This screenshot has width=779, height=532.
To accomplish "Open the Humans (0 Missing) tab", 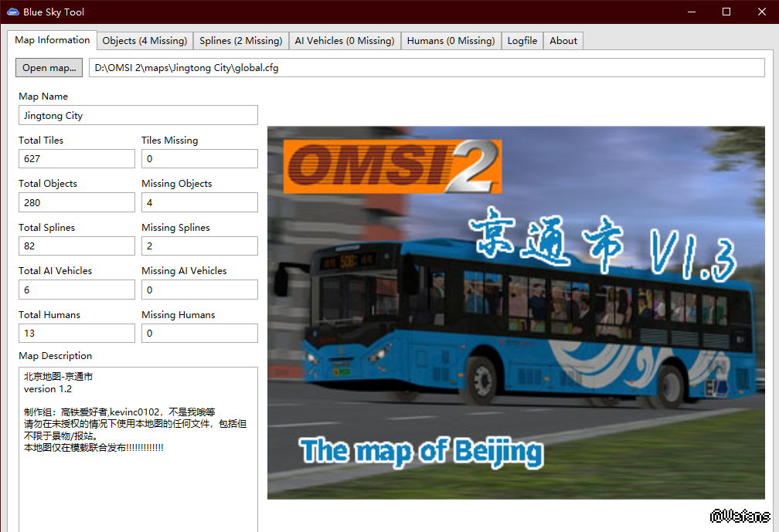I will [451, 41].
